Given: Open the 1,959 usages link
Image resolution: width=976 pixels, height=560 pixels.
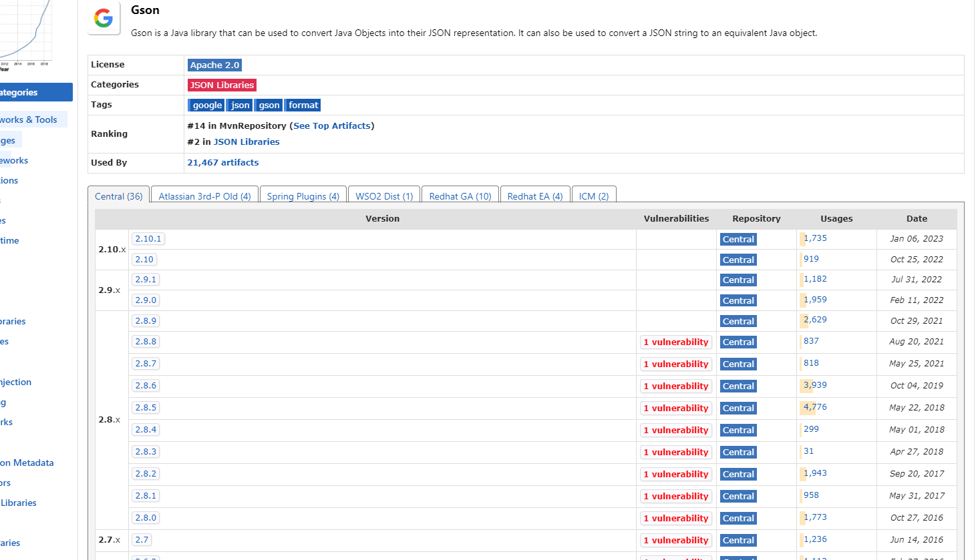Looking at the screenshot, I should pos(815,300).
